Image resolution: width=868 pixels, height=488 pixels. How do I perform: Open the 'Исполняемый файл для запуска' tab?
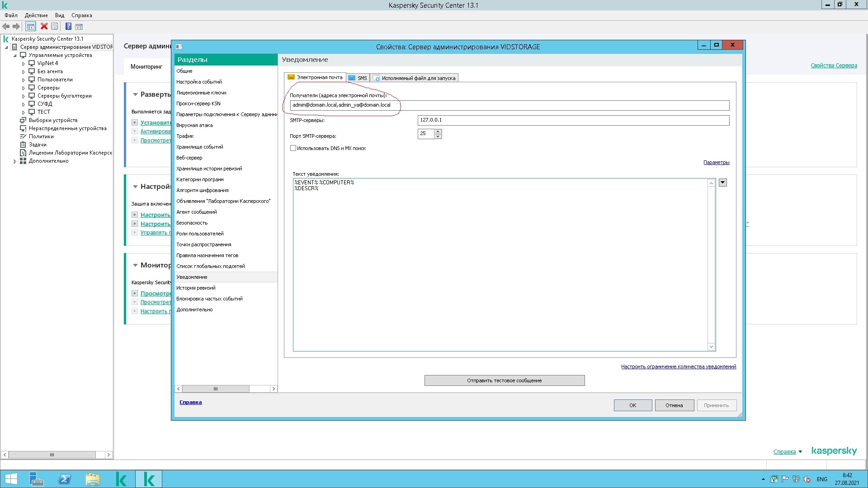pyautogui.click(x=415, y=78)
